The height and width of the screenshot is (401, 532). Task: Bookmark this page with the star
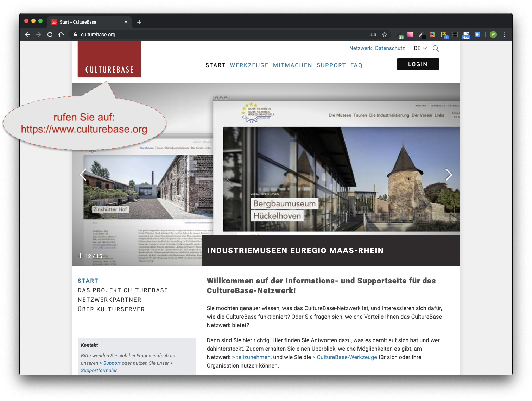pos(385,35)
